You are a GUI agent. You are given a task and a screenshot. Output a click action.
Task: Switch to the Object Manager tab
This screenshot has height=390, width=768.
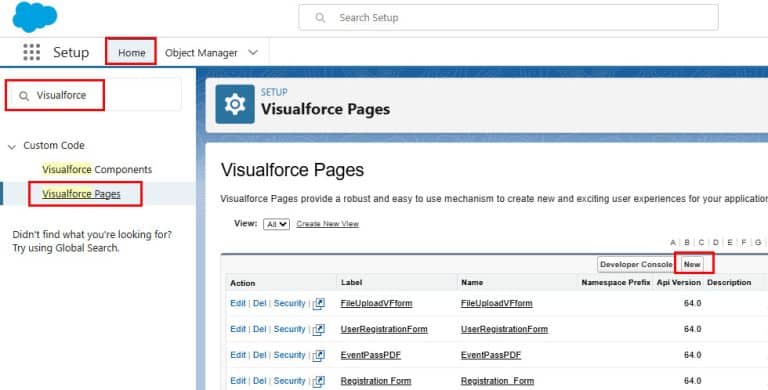[201, 52]
